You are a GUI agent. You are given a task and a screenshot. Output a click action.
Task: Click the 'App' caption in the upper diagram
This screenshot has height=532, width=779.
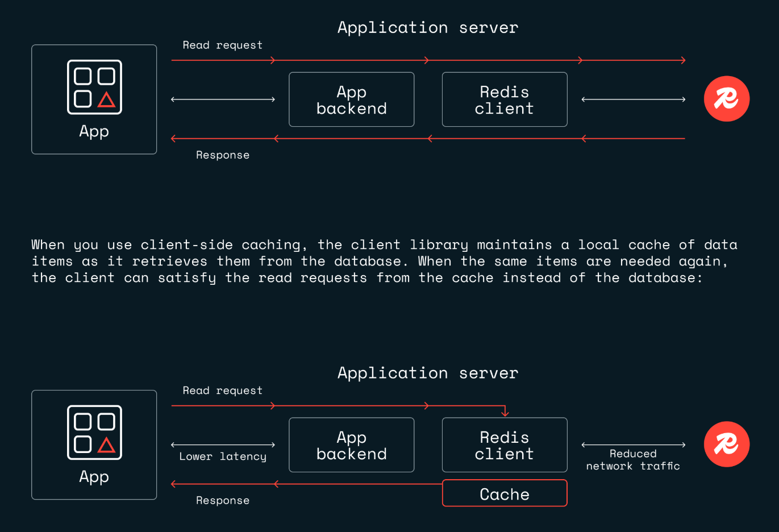pos(94,132)
